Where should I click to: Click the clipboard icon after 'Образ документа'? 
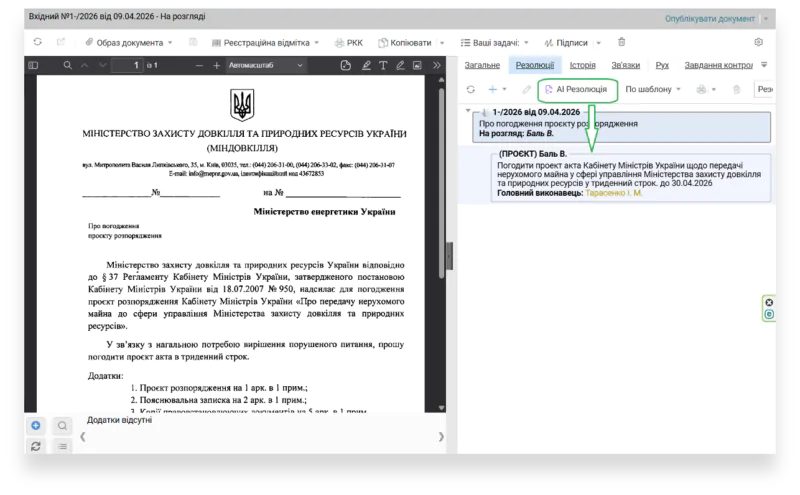193,42
